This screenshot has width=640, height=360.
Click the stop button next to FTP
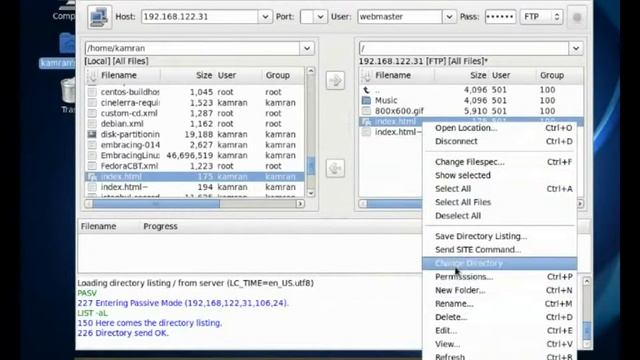577,17
